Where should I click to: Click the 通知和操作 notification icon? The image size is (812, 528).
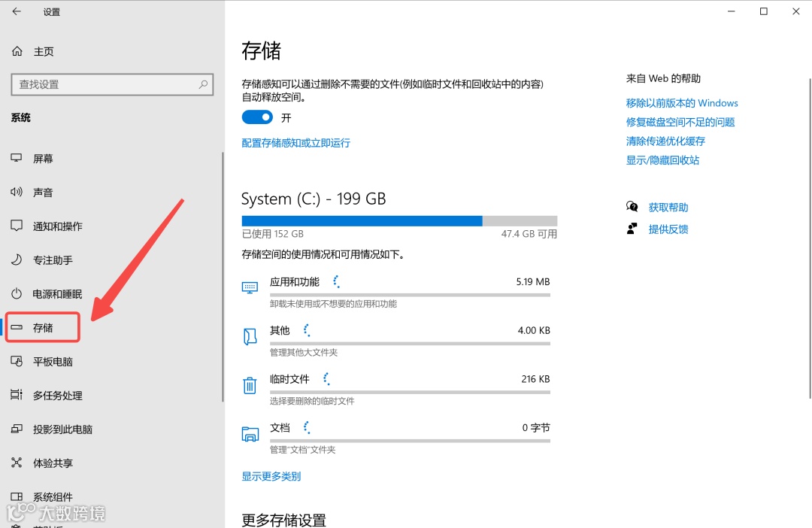(17, 226)
